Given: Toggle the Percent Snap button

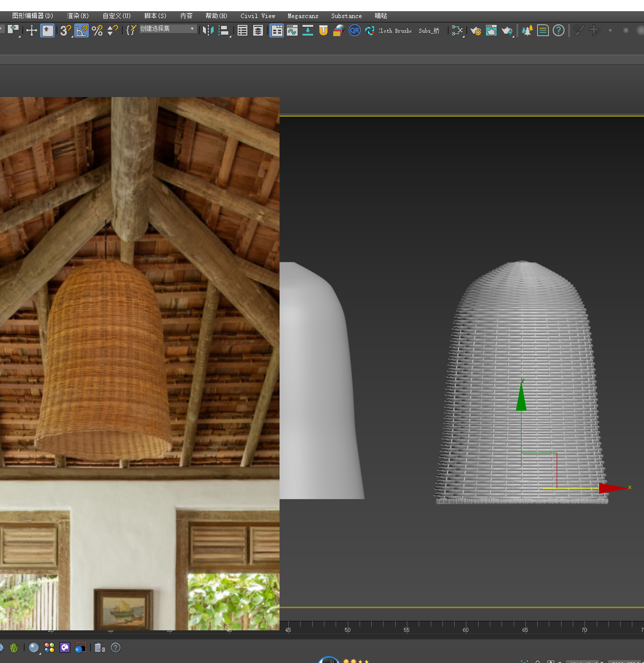Looking at the screenshot, I should tap(97, 31).
